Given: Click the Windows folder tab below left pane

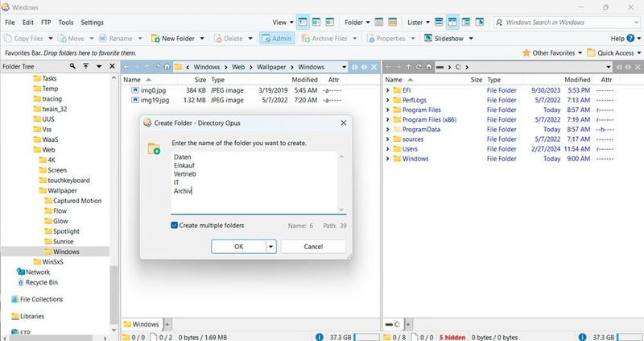Looking at the screenshot, I should (142, 324).
